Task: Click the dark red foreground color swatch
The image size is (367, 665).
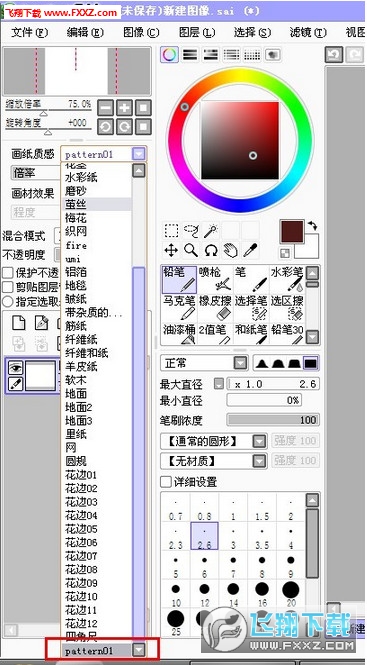Action: click(x=292, y=232)
